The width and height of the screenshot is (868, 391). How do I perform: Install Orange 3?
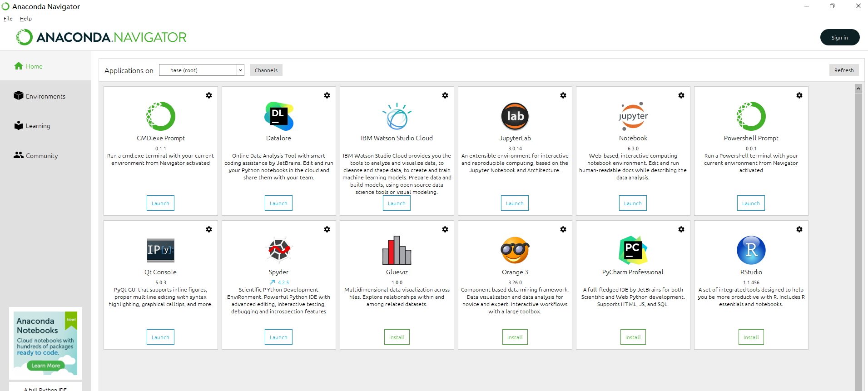[x=515, y=337]
